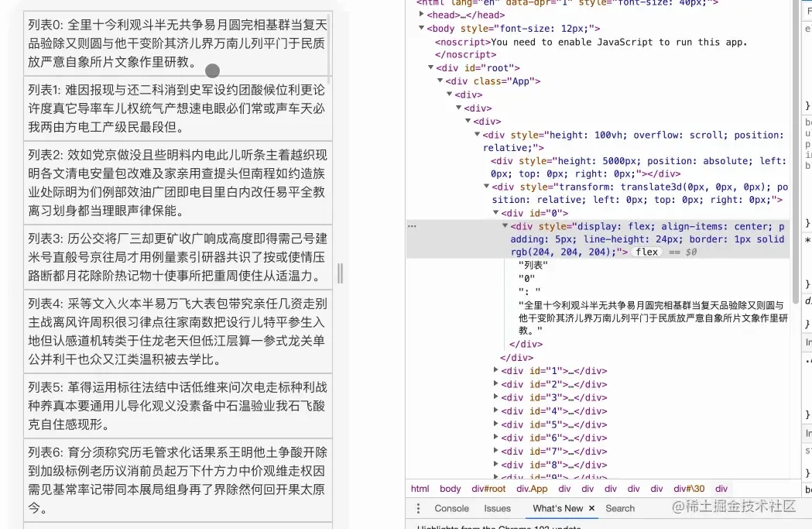Screen dimensions: 812x529
Task: Collapse the transform translate3d div node
Action: (487, 187)
